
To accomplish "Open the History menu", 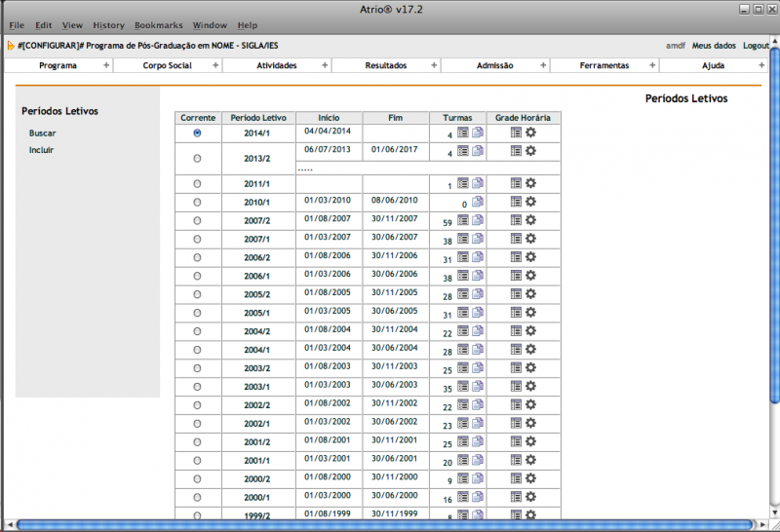I will point(108,24).
